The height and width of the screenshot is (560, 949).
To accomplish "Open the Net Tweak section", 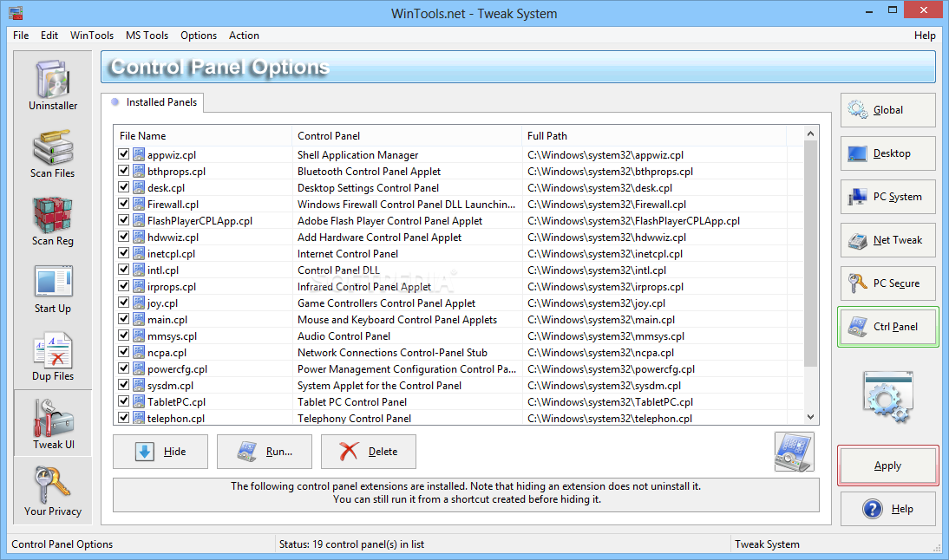I will click(x=888, y=240).
